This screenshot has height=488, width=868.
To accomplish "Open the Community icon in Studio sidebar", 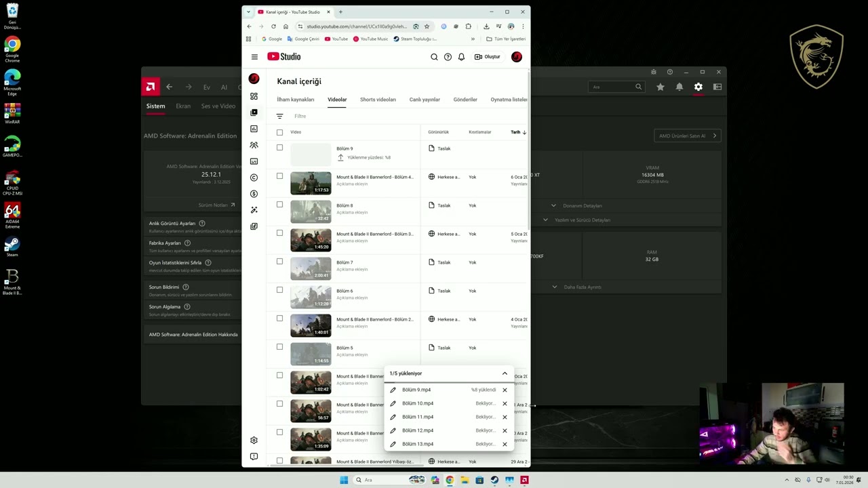I will tap(254, 145).
